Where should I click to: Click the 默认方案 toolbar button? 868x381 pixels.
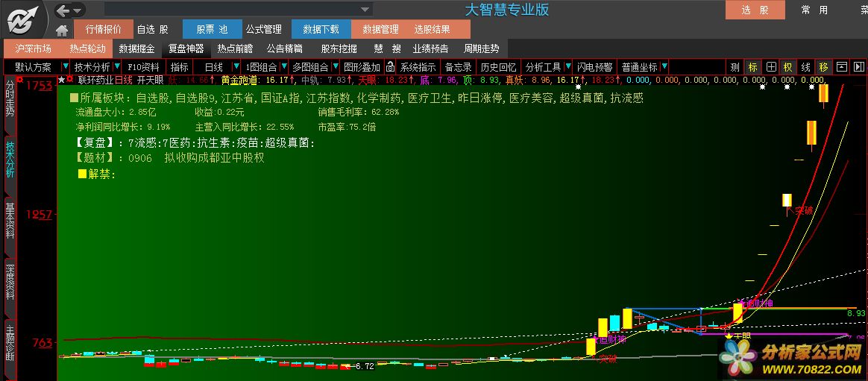tap(34, 67)
